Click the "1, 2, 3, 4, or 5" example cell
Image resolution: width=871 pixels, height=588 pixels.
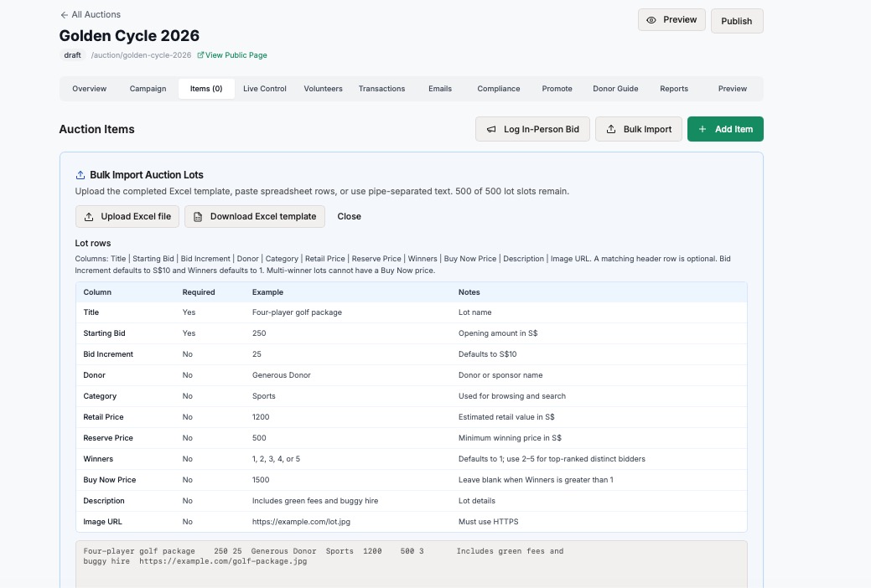[276, 459]
